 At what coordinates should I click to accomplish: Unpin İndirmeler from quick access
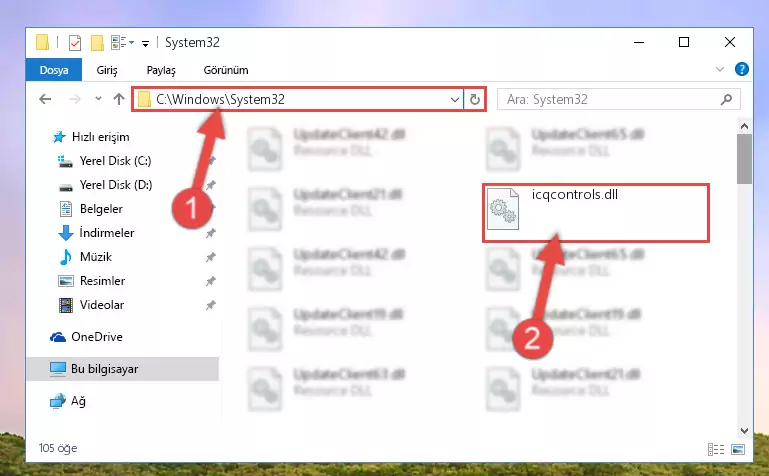[210, 233]
